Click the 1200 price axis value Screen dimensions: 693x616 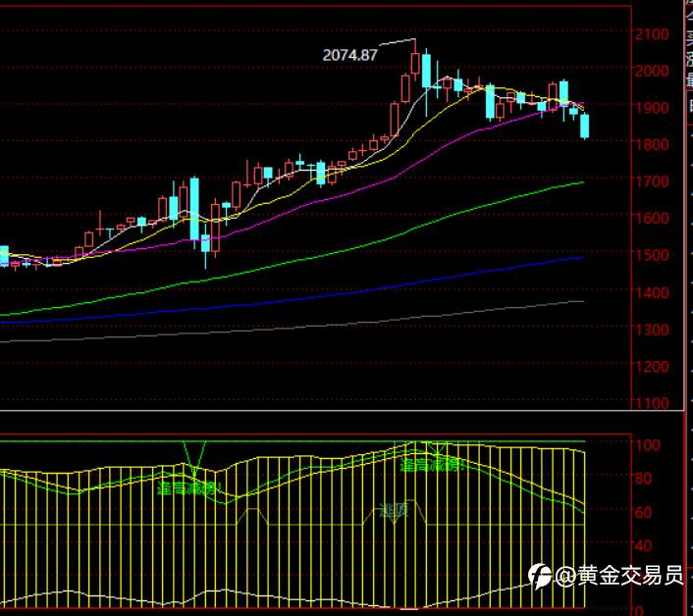[652, 367]
